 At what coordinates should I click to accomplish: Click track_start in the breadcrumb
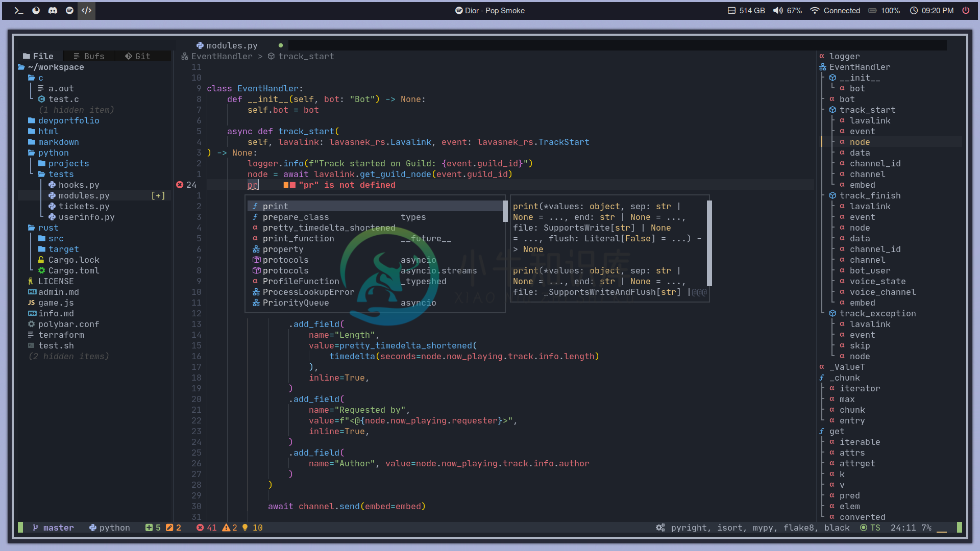coord(306,56)
